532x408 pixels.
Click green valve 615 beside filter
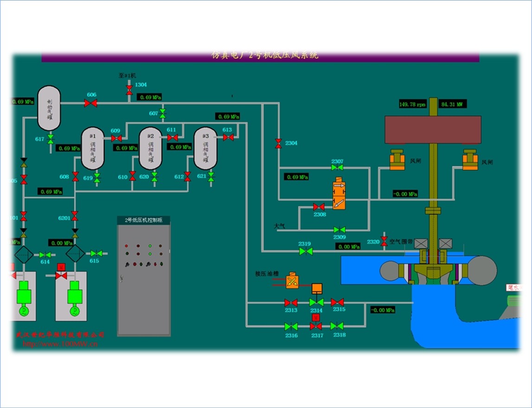pos(96,254)
